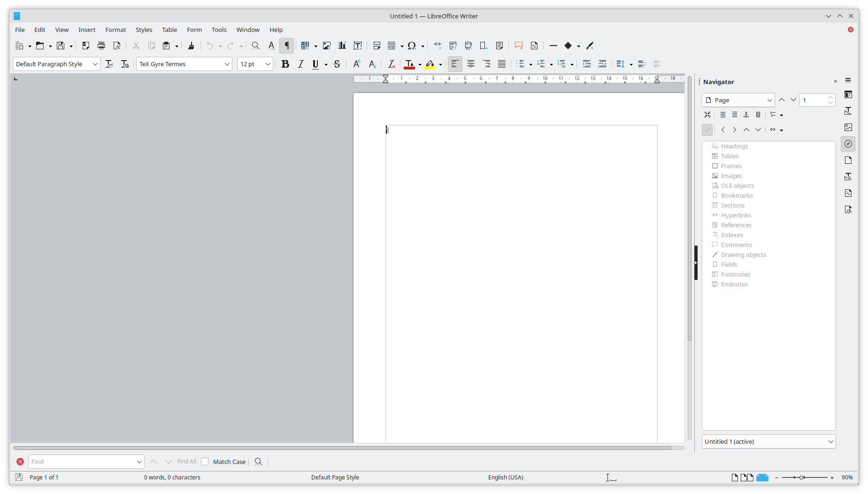Image resolution: width=868 pixels, height=494 pixels.
Task: Apply the yellow highlighting color swatch
Action: click(430, 64)
